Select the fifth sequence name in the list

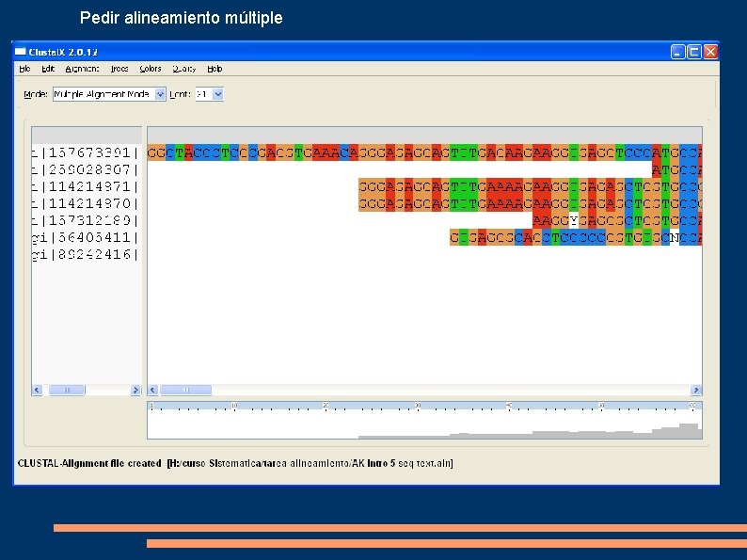click(86, 220)
